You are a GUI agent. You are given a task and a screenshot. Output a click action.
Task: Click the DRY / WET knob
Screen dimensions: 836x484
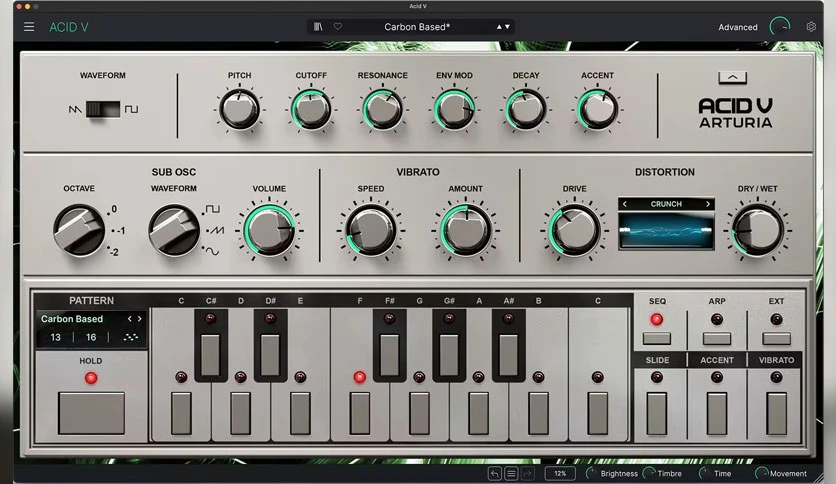coord(758,231)
